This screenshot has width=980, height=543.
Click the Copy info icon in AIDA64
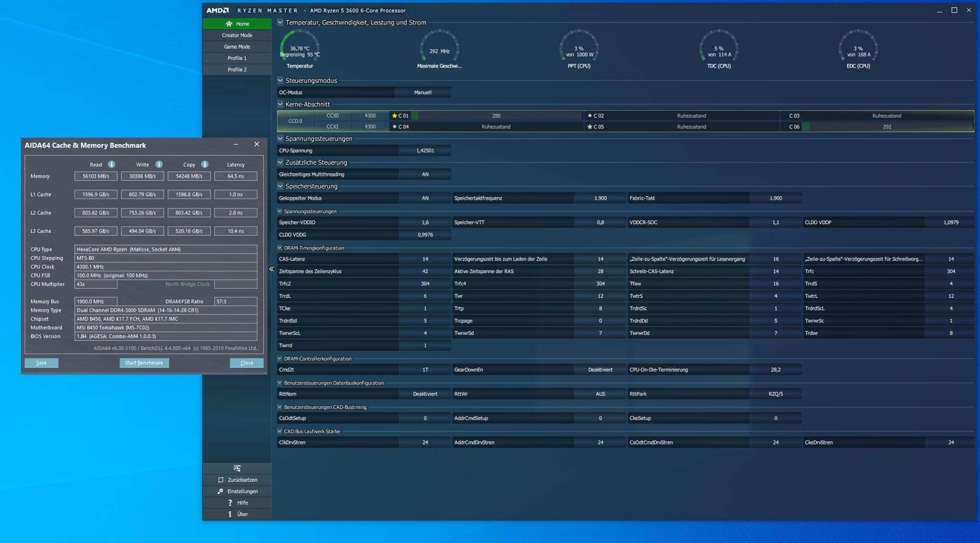coord(205,164)
